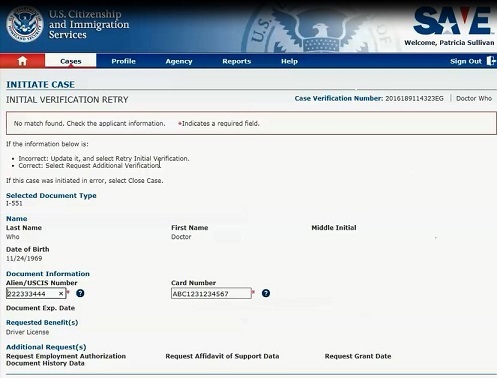The width and height of the screenshot is (497, 378).
Task: Click the SAVE logo
Action: [452, 21]
